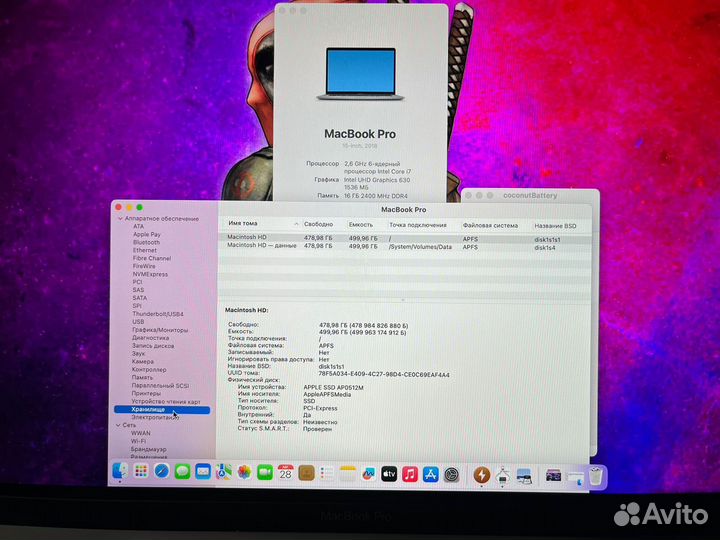Select Thunderbolt/USB4 in sidebar
This screenshot has width=720, height=540.
point(158,314)
